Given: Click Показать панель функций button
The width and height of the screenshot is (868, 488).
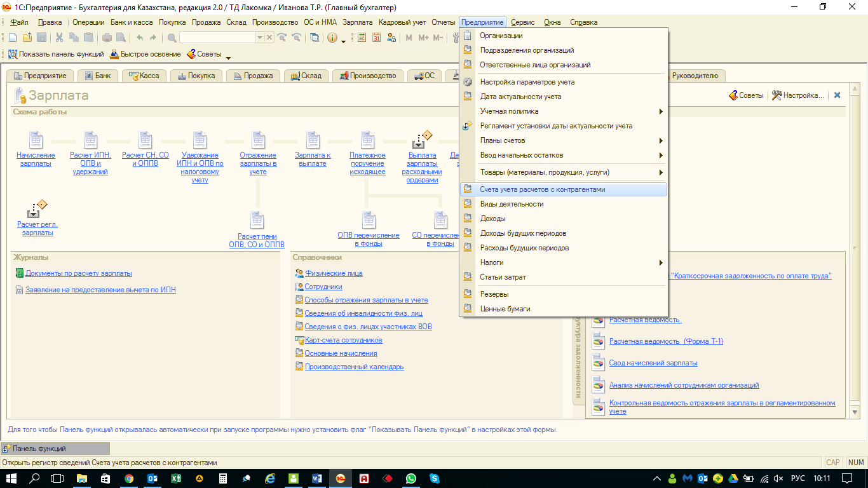Looking at the screenshot, I should click(x=55, y=54).
